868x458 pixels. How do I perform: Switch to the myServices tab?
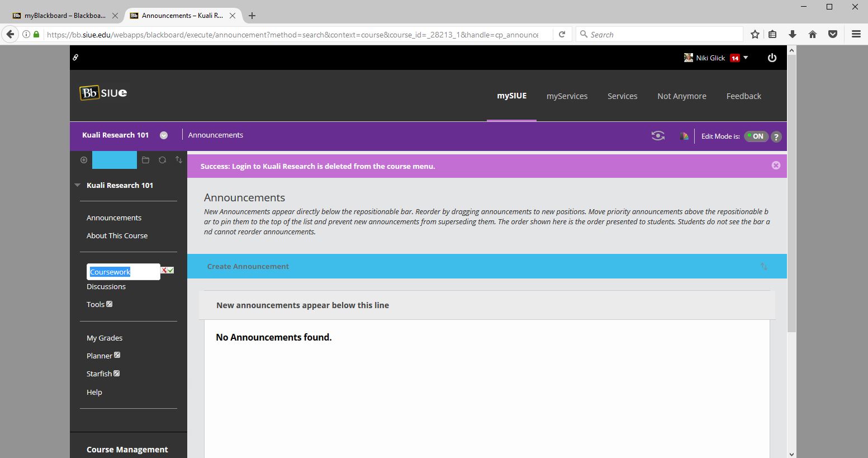[x=567, y=96]
